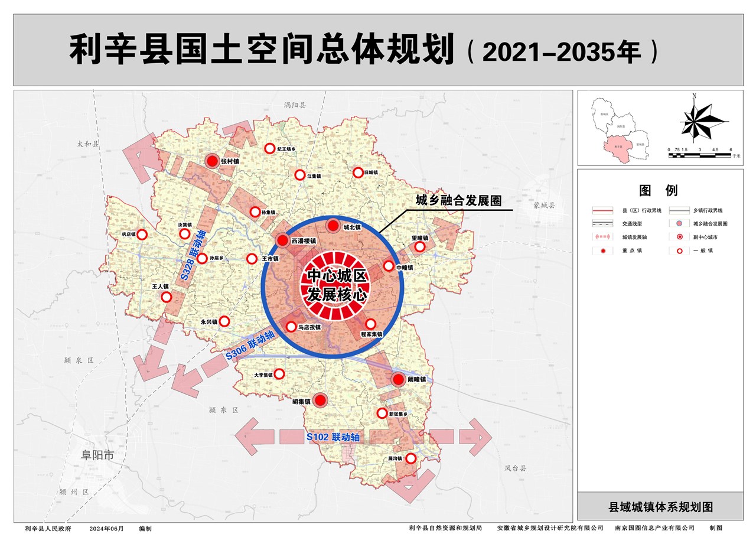Click the 中疃镇 town marker
Image resolution: width=756 pixels, height=534 pixels.
(389, 266)
